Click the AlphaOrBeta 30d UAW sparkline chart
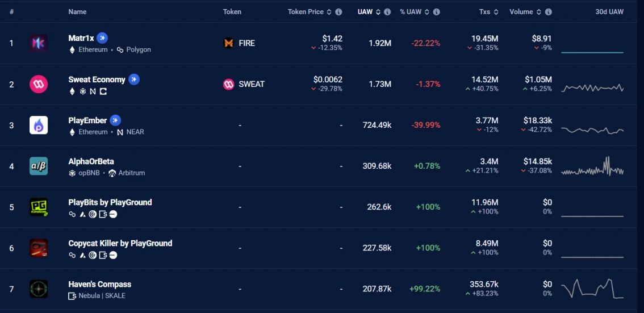The image size is (644, 313). point(592,167)
